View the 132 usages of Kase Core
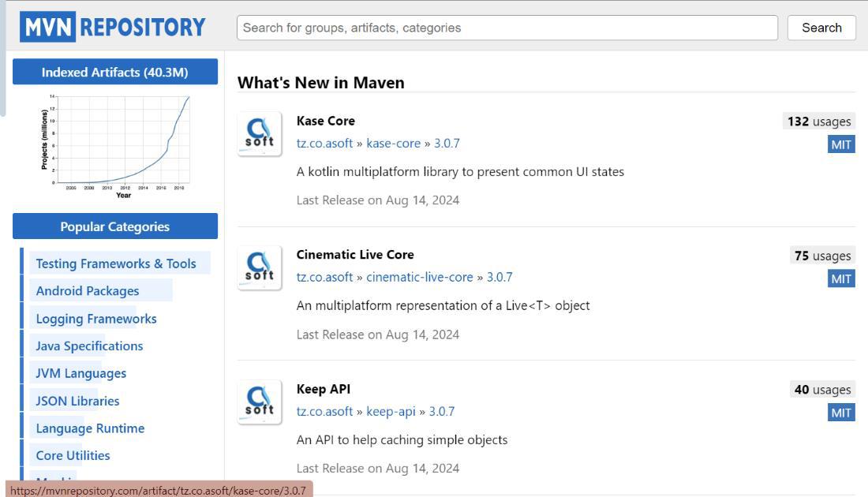The width and height of the screenshot is (868, 497). [819, 121]
